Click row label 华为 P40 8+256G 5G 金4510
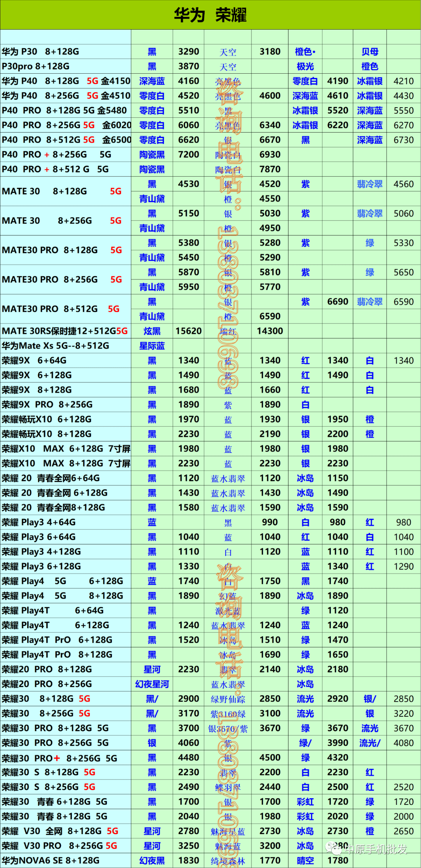Image resolution: width=421 pixels, height=868 pixels. [x=66, y=96]
